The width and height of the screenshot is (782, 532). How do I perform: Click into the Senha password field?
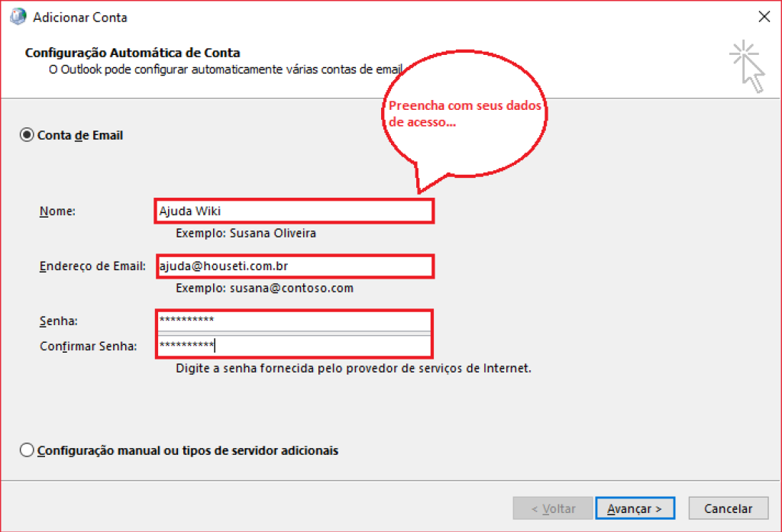294,320
